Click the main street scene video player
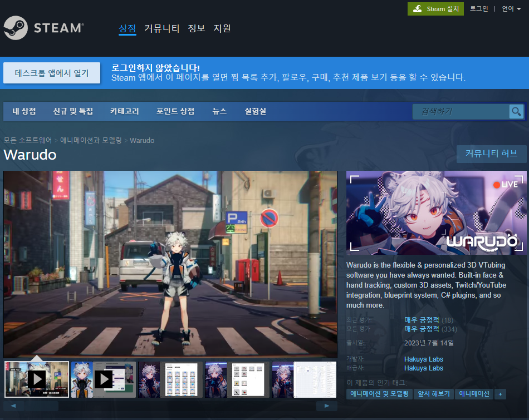Image resolution: width=529 pixels, height=420 pixels. pos(170,264)
